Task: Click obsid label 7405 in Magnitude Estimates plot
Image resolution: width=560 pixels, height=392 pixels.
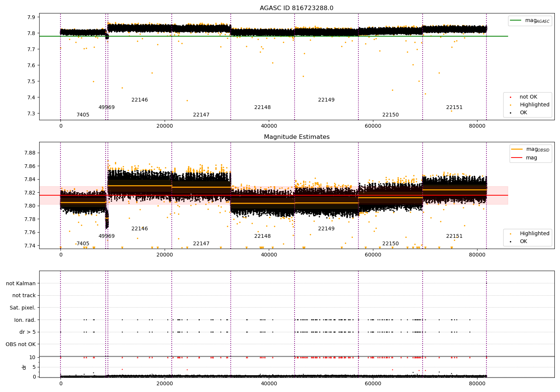Action: pyautogui.click(x=83, y=244)
